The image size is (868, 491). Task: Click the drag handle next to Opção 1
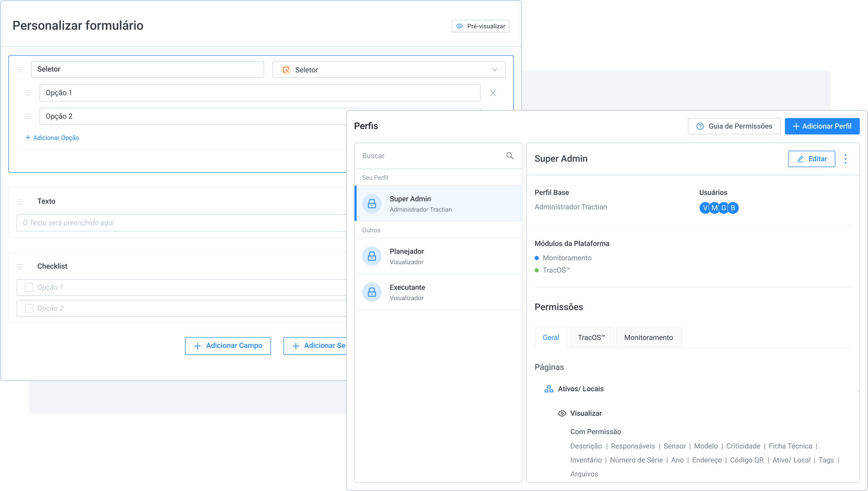28,93
